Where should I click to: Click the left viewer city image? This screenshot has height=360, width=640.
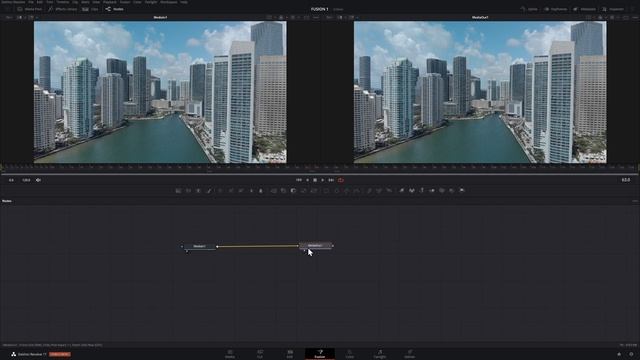160,92
